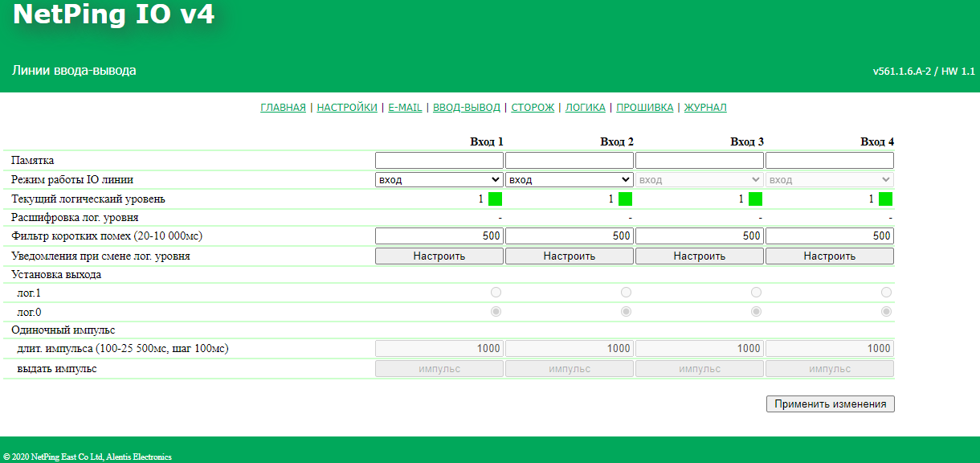Open the IO mode dropdown for Вход 1

coord(439,180)
